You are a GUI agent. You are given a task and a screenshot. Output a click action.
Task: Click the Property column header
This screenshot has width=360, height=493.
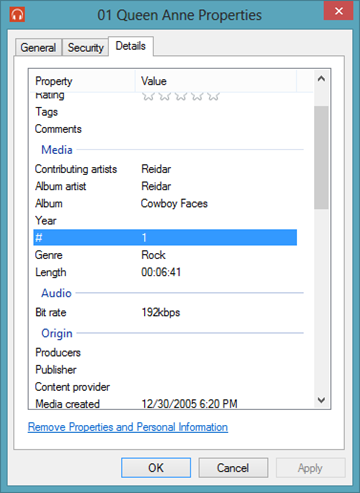click(x=82, y=81)
